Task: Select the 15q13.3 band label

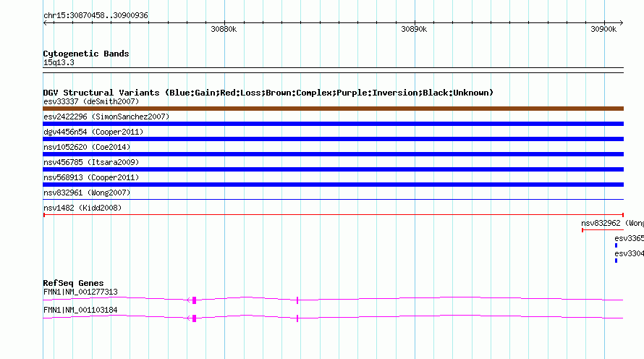Action: coord(59,62)
